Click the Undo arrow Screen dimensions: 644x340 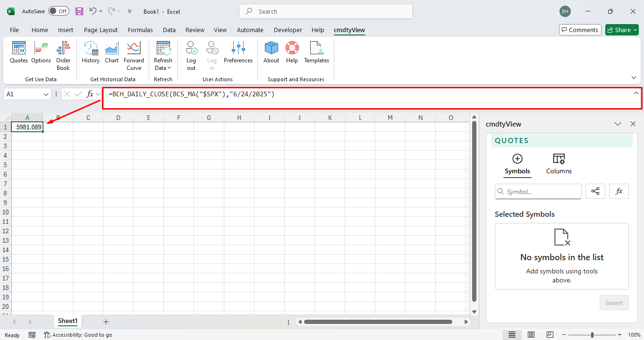pyautogui.click(x=93, y=11)
